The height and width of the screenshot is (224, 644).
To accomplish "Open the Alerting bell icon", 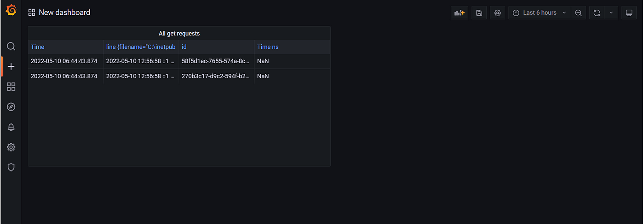I will pyautogui.click(x=11, y=127).
